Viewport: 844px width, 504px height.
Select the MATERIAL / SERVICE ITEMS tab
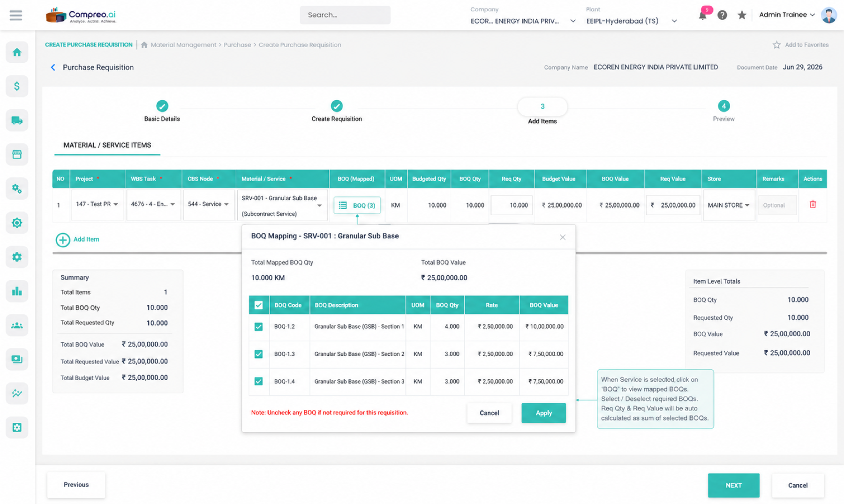(x=107, y=145)
